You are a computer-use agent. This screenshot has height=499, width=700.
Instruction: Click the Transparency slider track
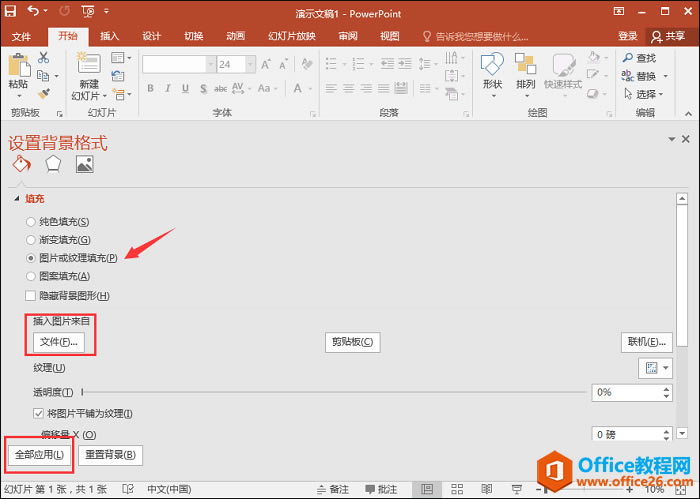click(330, 393)
